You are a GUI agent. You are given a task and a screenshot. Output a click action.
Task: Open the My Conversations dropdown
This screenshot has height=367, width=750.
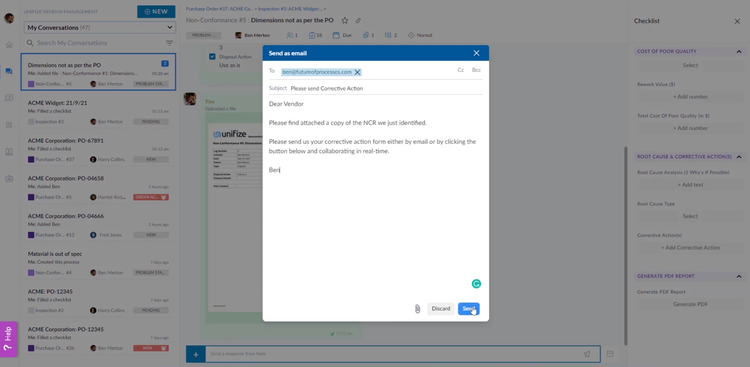(x=99, y=28)
